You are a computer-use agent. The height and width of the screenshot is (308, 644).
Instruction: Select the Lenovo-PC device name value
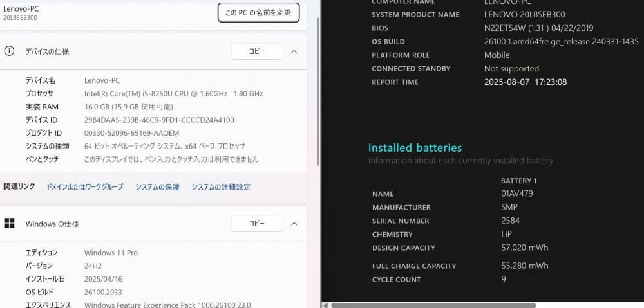click(x=102, y=80)
